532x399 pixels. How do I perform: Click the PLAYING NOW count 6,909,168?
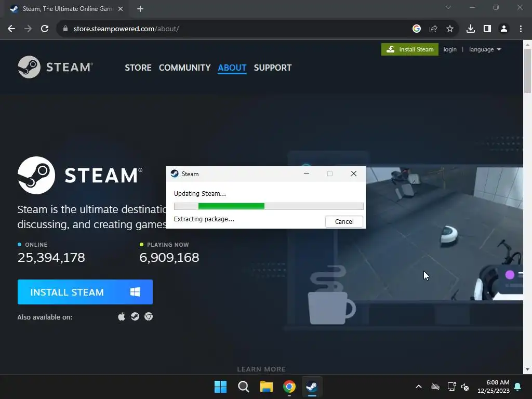click(x=169, y=258)
